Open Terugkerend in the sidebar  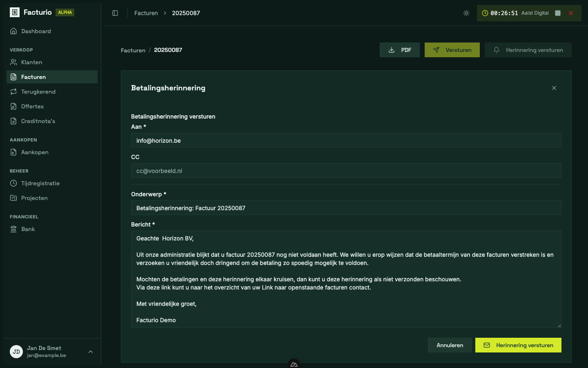52,92
